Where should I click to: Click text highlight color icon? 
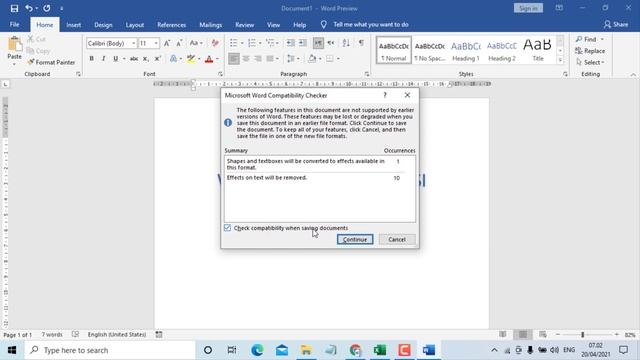tap(191, 59)
